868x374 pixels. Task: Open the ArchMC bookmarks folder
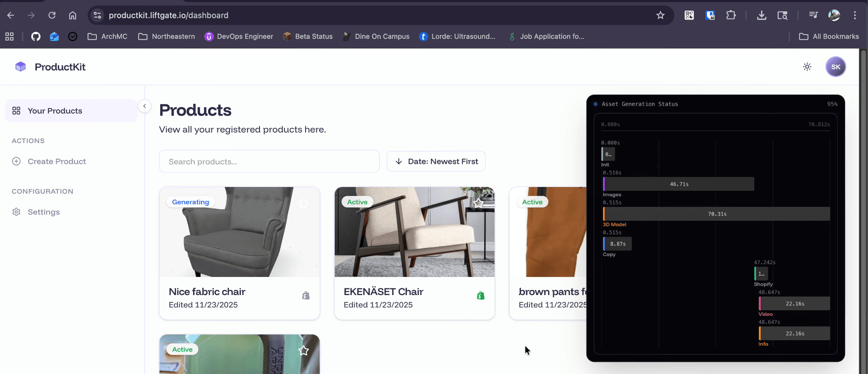(107, 37)
